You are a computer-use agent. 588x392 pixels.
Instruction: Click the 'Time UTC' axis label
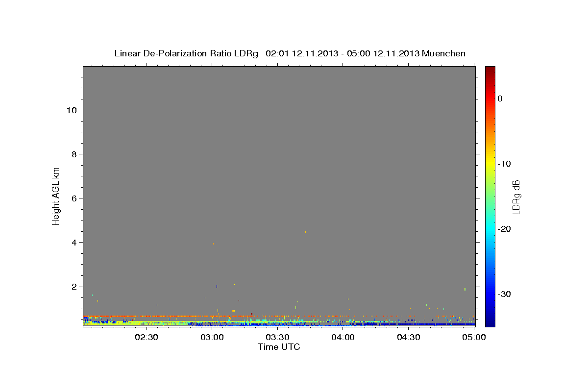point(279,347)
